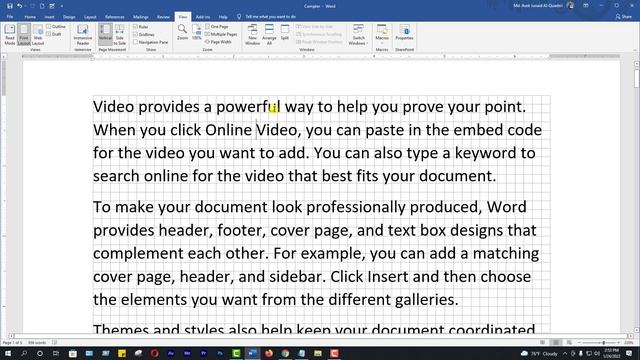Open the Macros dropdown
This screenshot has height=360, width=640.
point(382,34)
